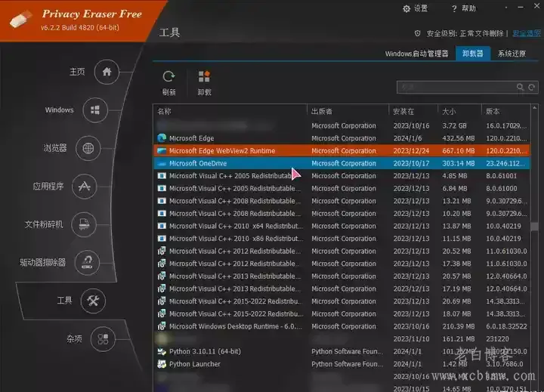Click the Microsoft Edge app icon
Screen dimensions: 544x392
pos(162,138)
